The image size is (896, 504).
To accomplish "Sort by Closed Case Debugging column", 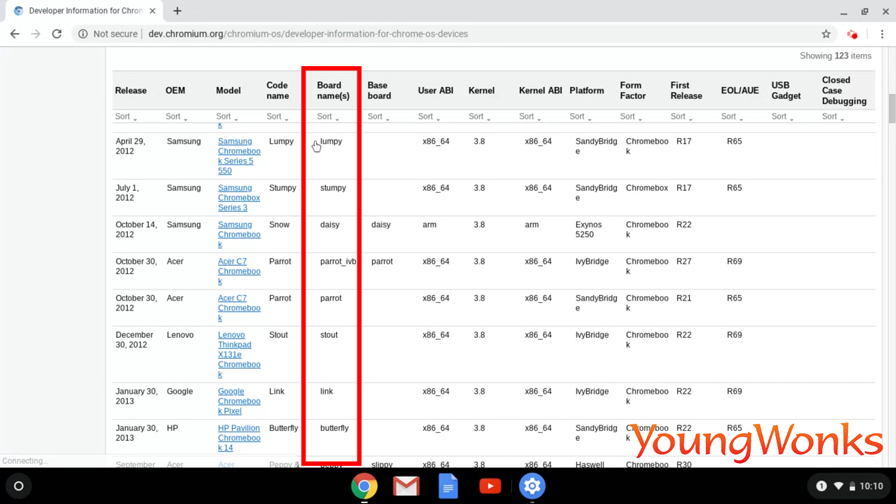I will (833, 117).
